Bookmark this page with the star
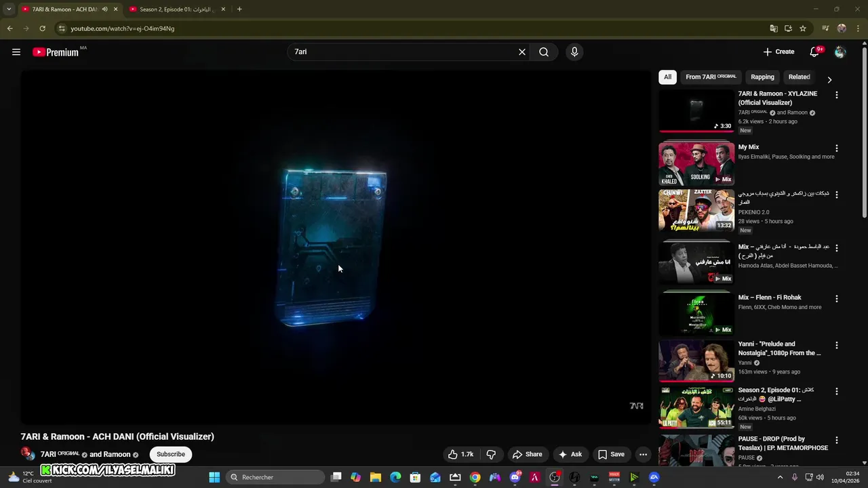 point(803,28)
